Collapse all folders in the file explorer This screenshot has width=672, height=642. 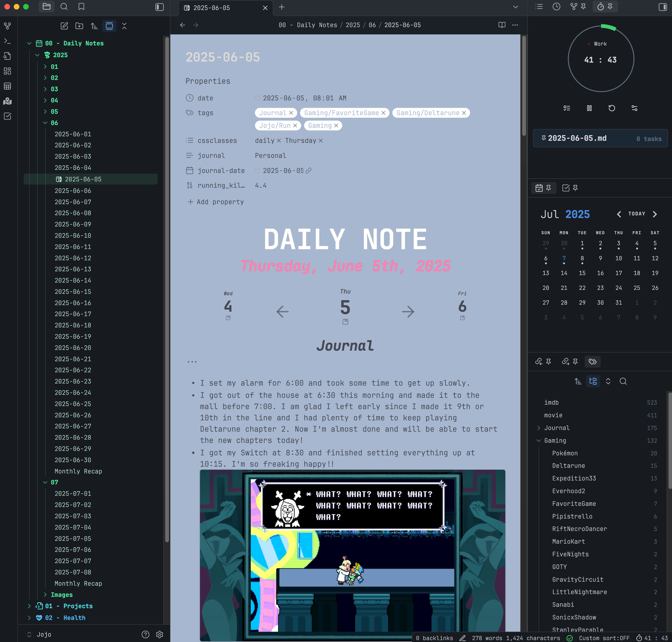tap(124, 26)
